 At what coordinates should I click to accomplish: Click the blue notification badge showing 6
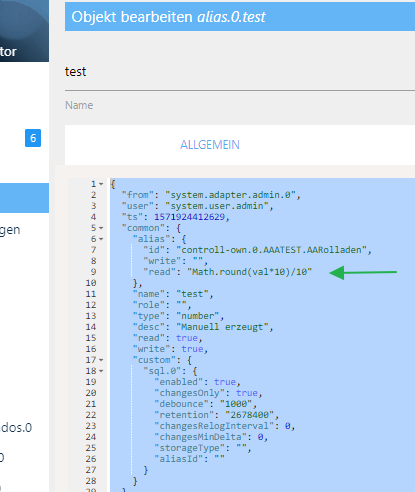click(x=33, y=138)
